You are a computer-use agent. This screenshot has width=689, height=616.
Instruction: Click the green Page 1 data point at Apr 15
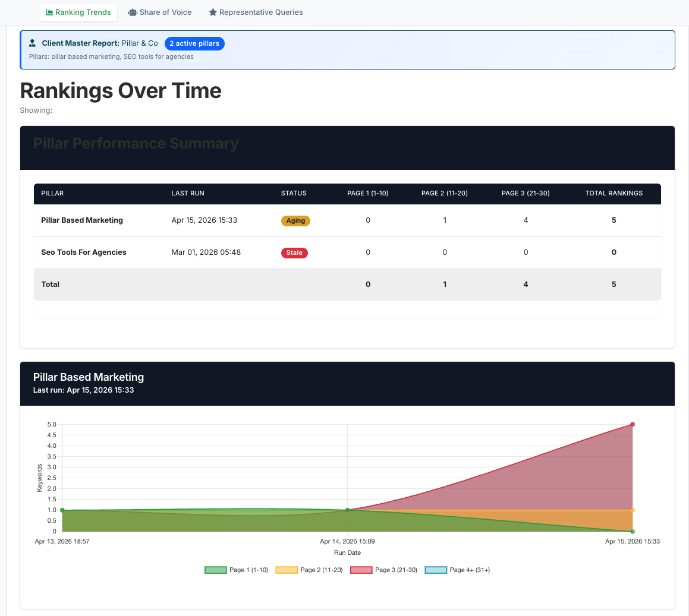coord(633,532)
